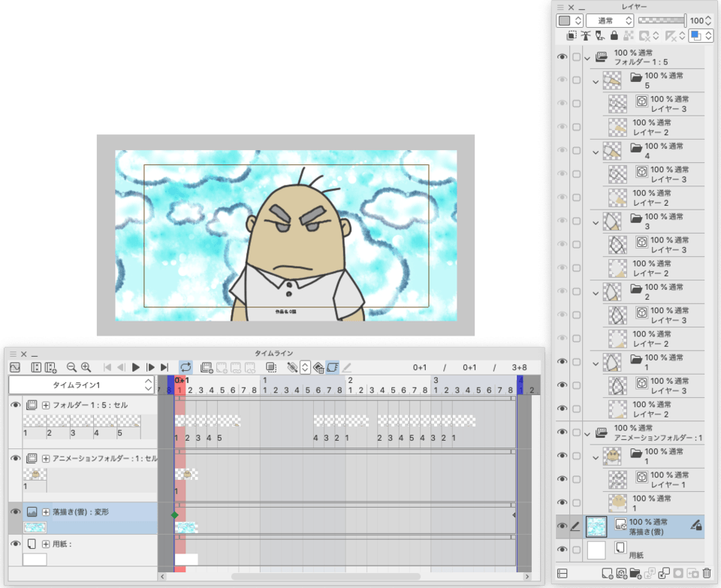Click the layer opacity slider
This screenshot has height=588, width=721.
pos(661,20)
